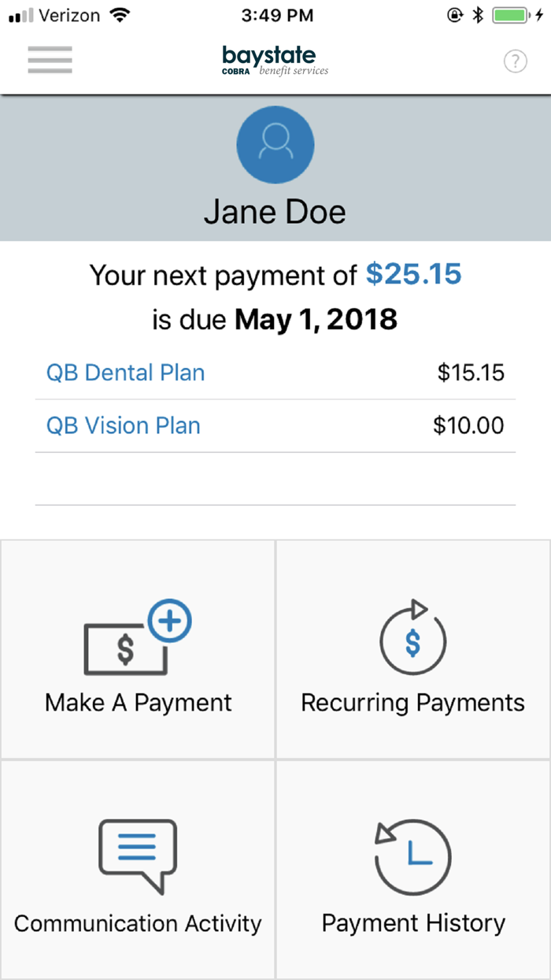Tap the plus badge on the payment card icon
This screenshot has height=980, width=551.
(x=168, y=622)
